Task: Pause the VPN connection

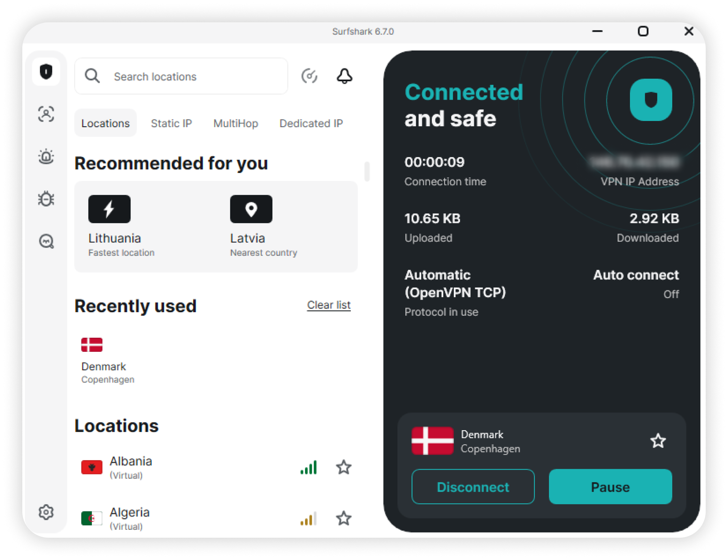Action: pyautogui.click(x=610, y=487)
